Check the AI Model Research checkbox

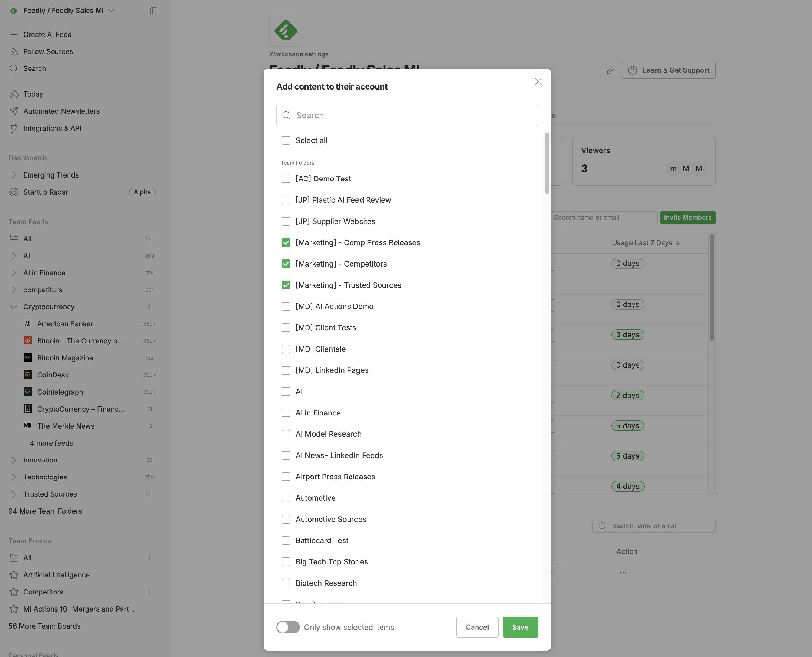coord(286,434)
